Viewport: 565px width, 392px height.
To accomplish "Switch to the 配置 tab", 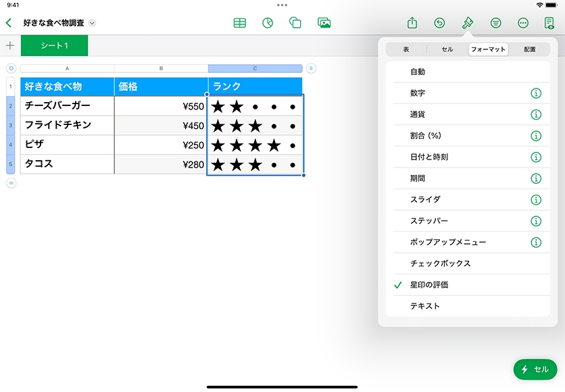I will 530,50.
